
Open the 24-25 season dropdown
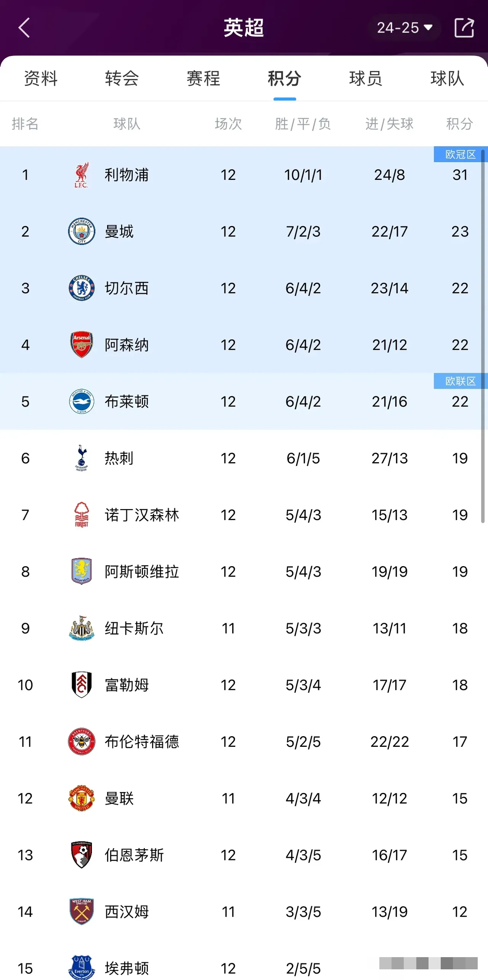tap(404, 28)
